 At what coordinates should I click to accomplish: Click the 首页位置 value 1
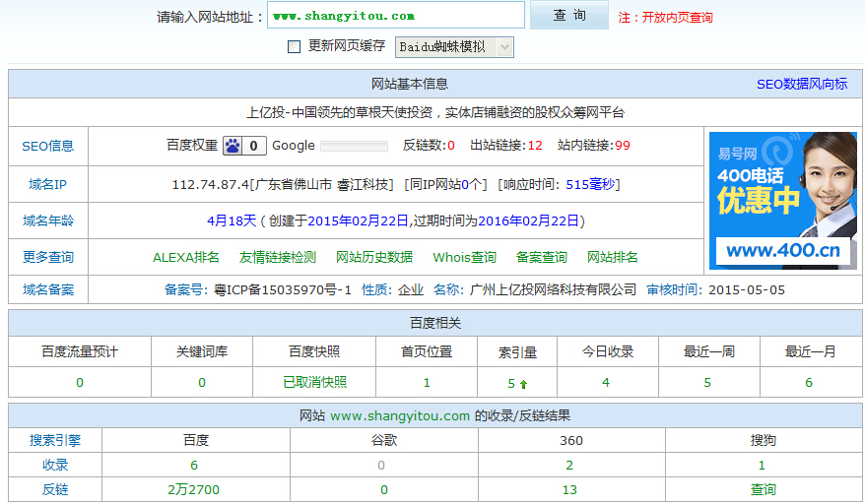(427, 383)
